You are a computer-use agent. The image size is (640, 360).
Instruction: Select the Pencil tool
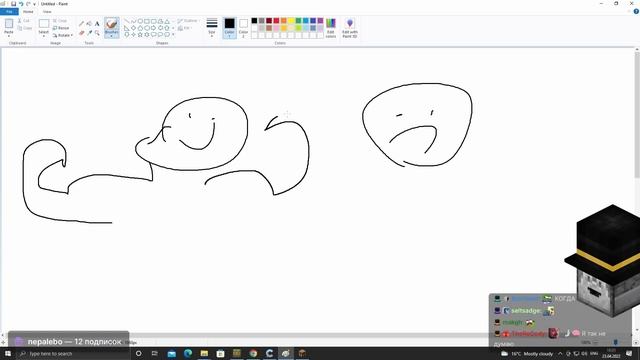[81, 24]
